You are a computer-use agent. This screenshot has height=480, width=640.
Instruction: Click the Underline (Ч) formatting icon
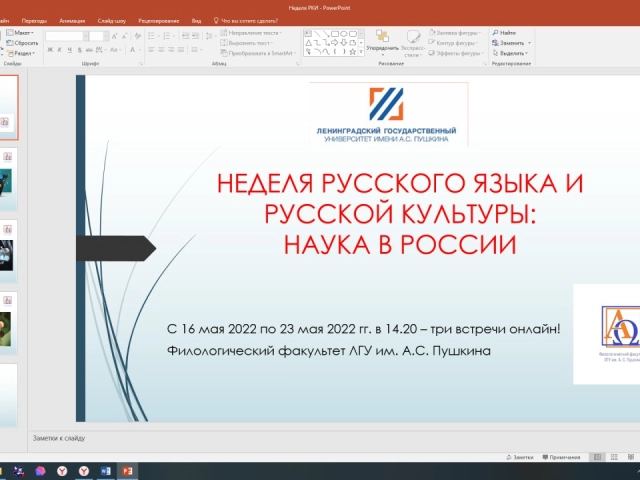(69, 50)
